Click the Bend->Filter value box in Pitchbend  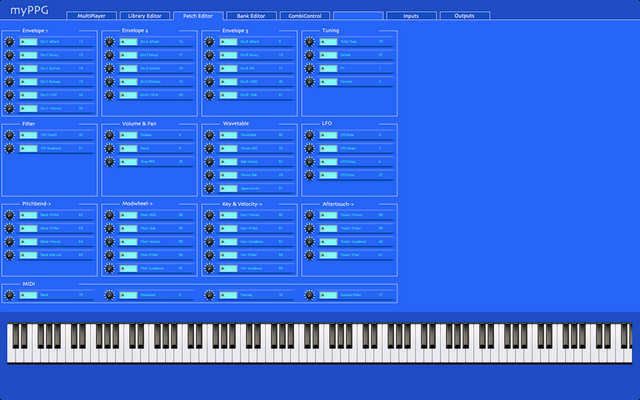pyautogui.click(x=29, y=229)
